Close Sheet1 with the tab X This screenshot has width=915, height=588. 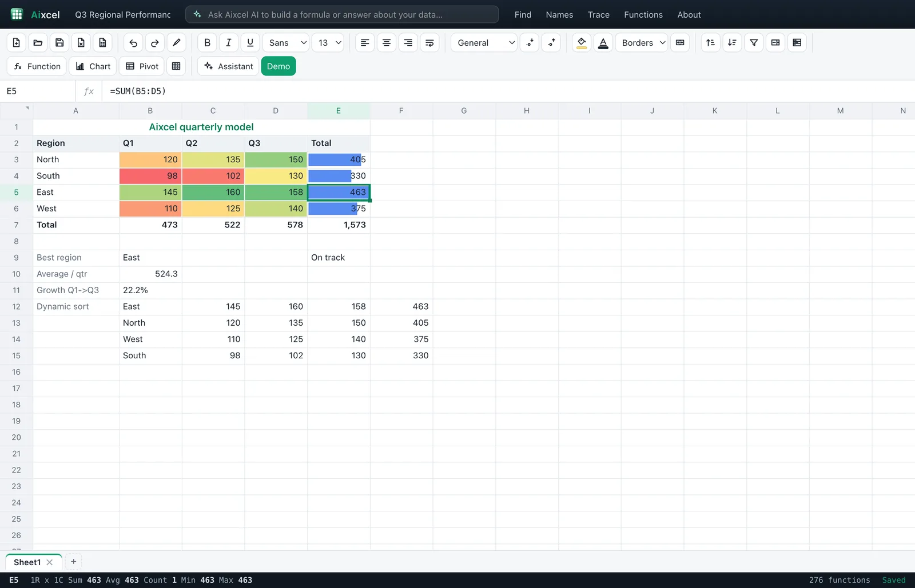point(50,562)
